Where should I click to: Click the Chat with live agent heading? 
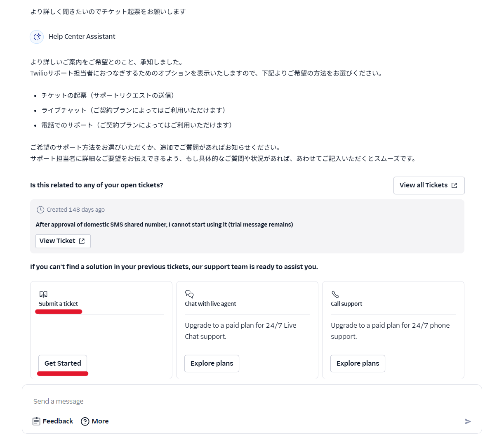coord(210,304)
